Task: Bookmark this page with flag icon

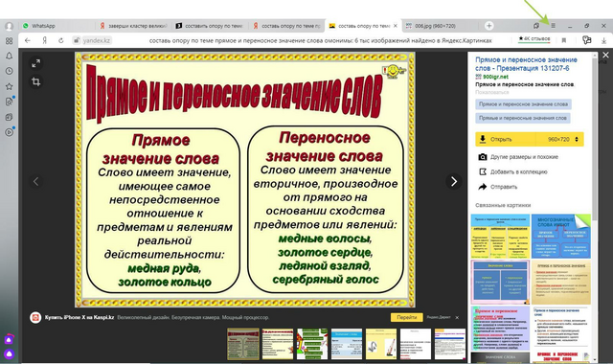Action: point(564,40)
